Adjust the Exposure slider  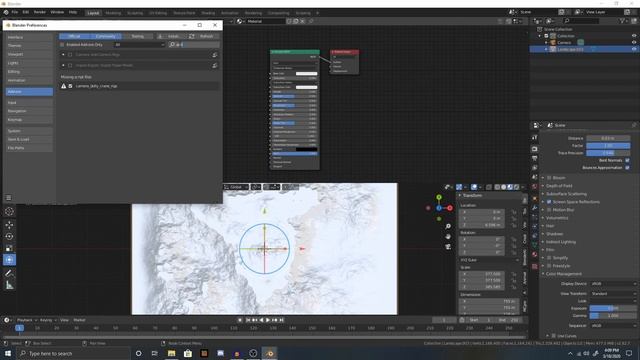tap(613, 308)
